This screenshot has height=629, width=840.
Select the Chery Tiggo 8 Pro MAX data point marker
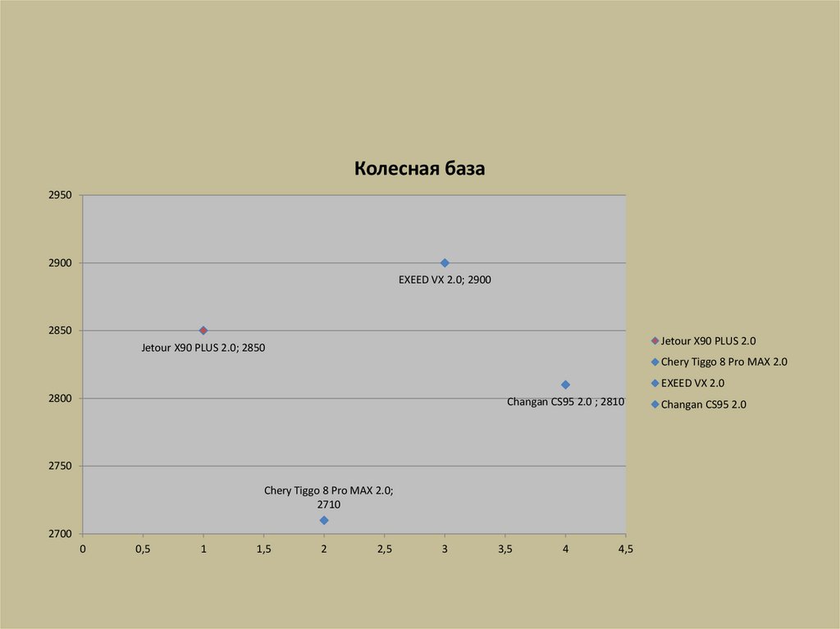coord(324,520)
